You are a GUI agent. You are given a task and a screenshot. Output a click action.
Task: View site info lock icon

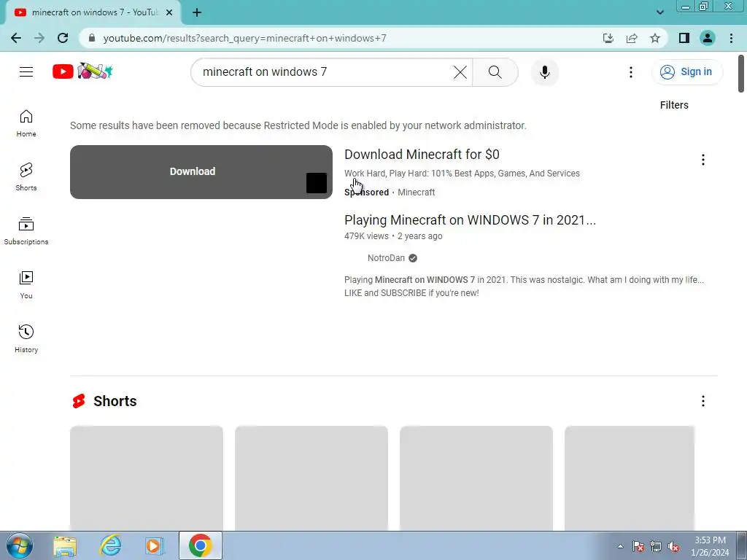click(x=92, y=38)
